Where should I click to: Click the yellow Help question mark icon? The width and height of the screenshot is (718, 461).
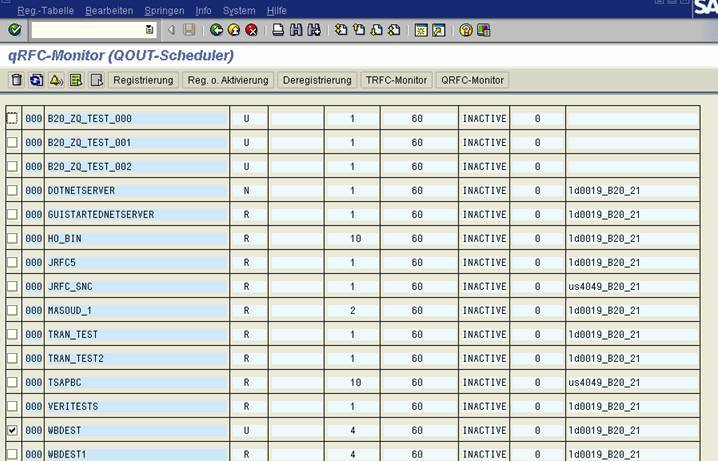click(x=466, y=30)
